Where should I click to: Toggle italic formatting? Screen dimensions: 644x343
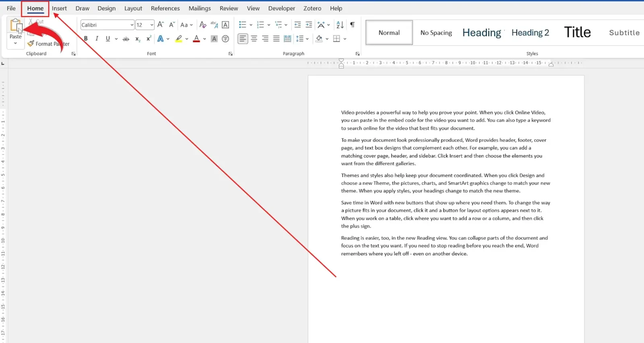(97, 39)
